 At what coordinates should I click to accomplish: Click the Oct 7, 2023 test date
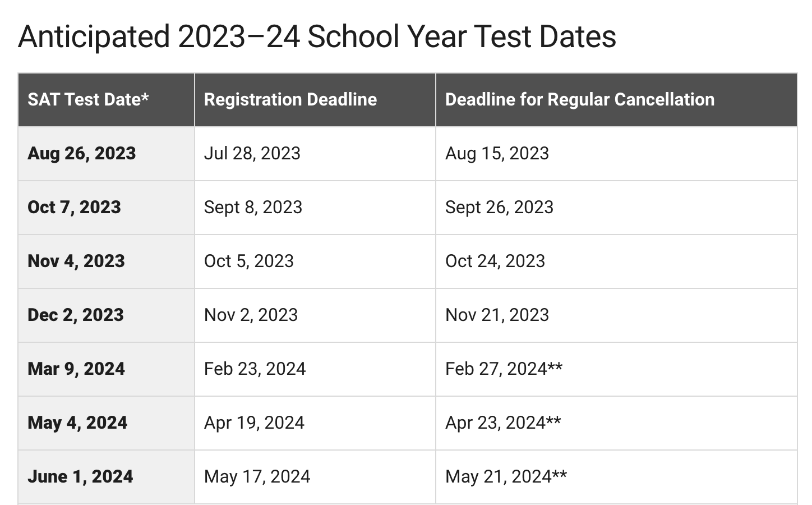click(x=74, y=207)
